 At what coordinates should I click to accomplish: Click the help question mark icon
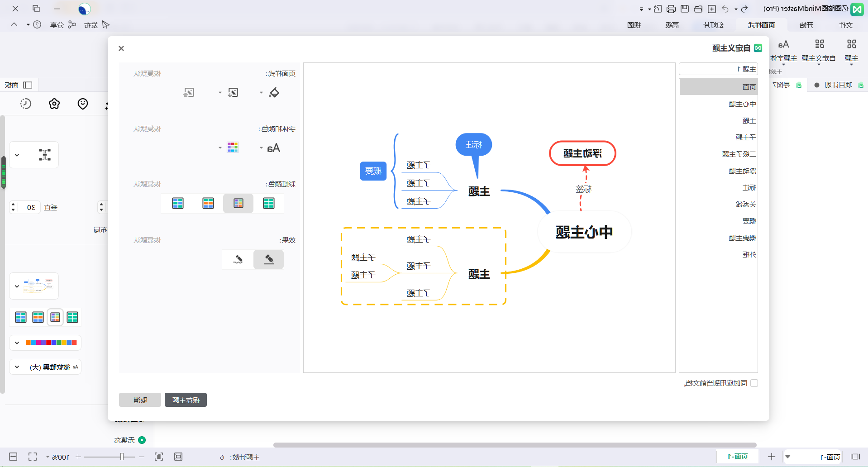(x=38, y=24)
